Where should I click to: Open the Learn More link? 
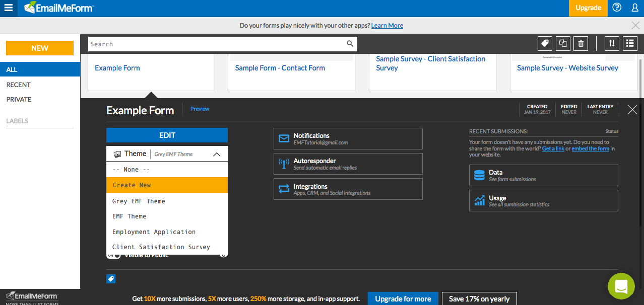click(x=387, y=26)
